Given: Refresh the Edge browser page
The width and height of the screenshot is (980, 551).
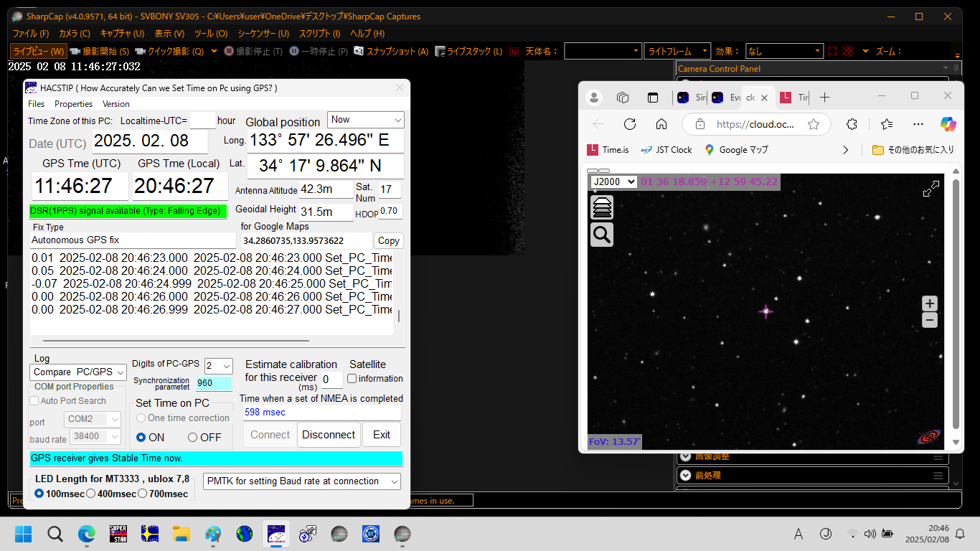Looking at the screenshot, I should click(x=630, y=124).
